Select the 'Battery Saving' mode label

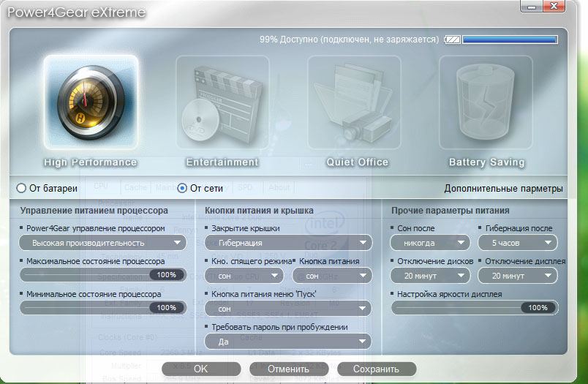tap(487, 162)
